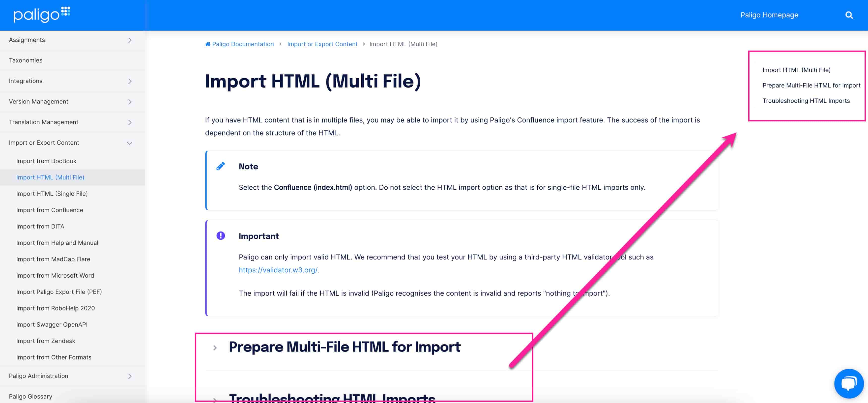
Task: Expand Translation Management chevron
Action: coord(130,122)
